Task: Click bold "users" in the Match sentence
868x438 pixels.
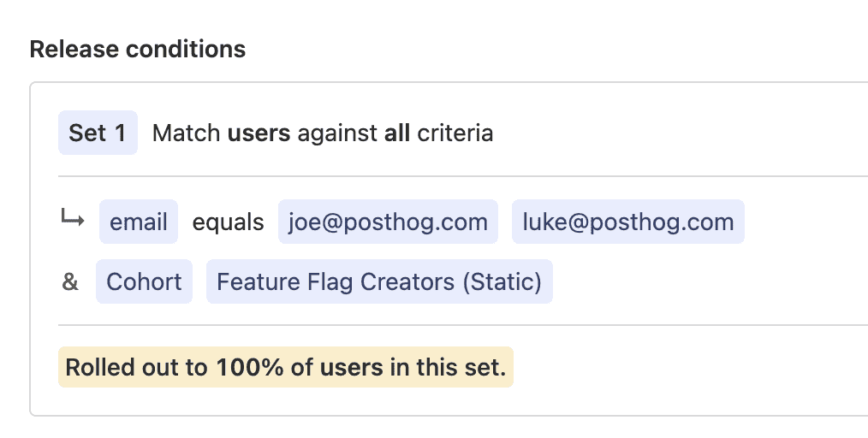Action: pyautogui.click(x=259, y=133)
